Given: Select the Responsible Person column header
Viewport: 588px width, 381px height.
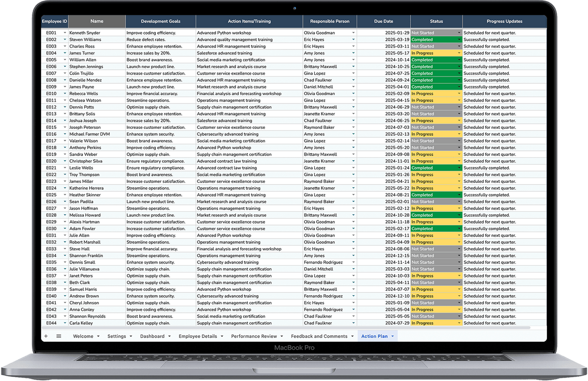Looking at the screenshot, I should click(330, 21).
